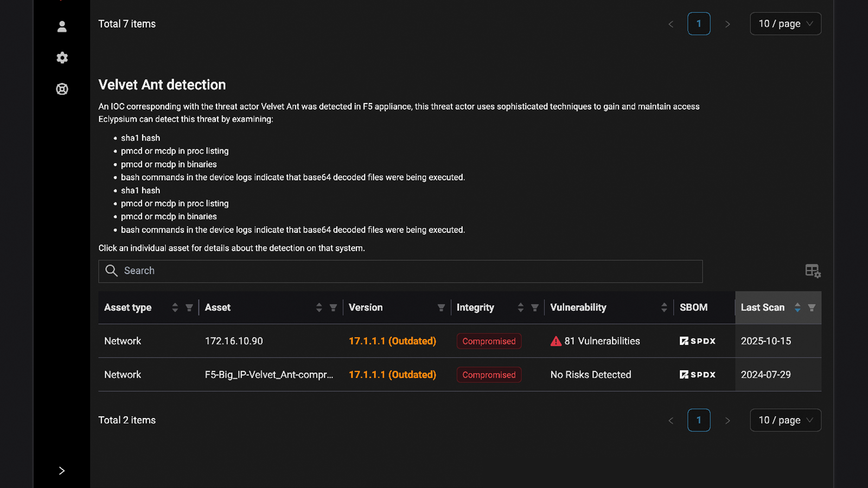Open asset F5-Big_IP-Velvet_Ant-compr... row
Image resolution: width=868 pixels, height=488 pixels.
[x=269, y=375]
